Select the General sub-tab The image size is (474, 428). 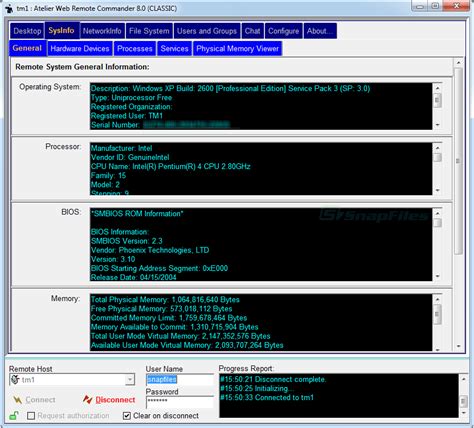click(x=27, y=48)
